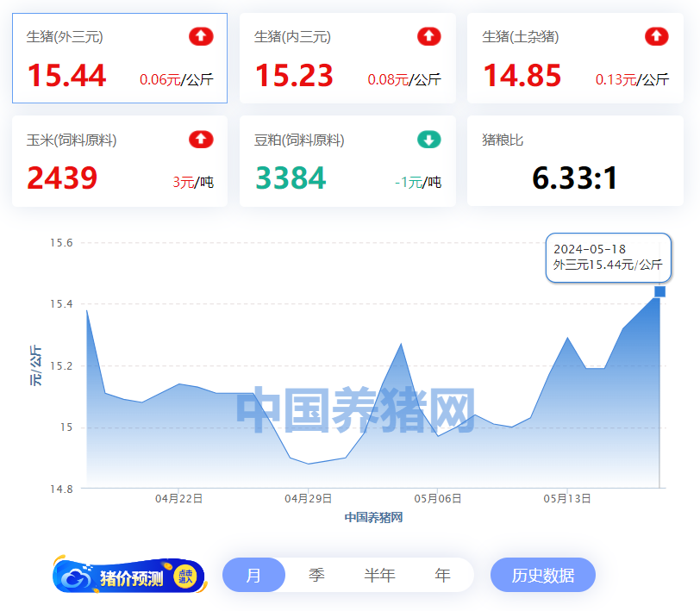Viewport: 700px width, 611px height.
Task: Click the 0.13元/公斤 change text
Action: (632, 80)
